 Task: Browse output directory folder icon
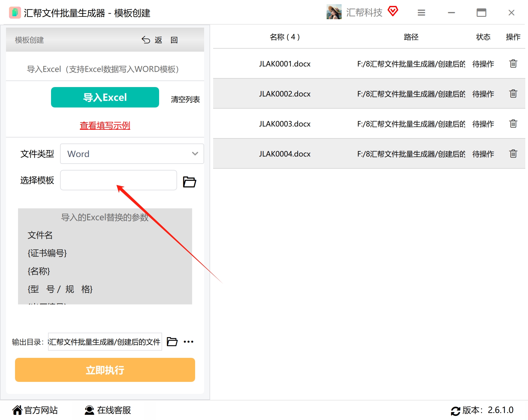(172, 342)
